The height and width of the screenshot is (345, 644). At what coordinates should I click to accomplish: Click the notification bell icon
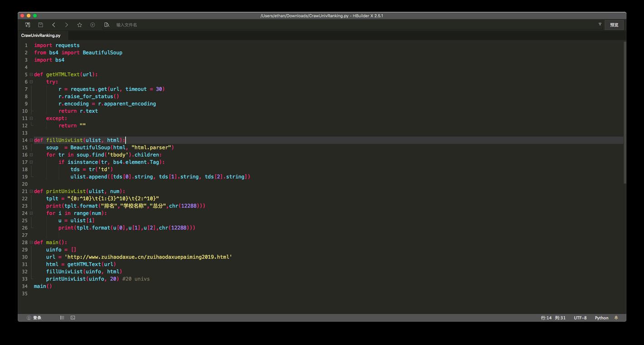tap(616, 318)
